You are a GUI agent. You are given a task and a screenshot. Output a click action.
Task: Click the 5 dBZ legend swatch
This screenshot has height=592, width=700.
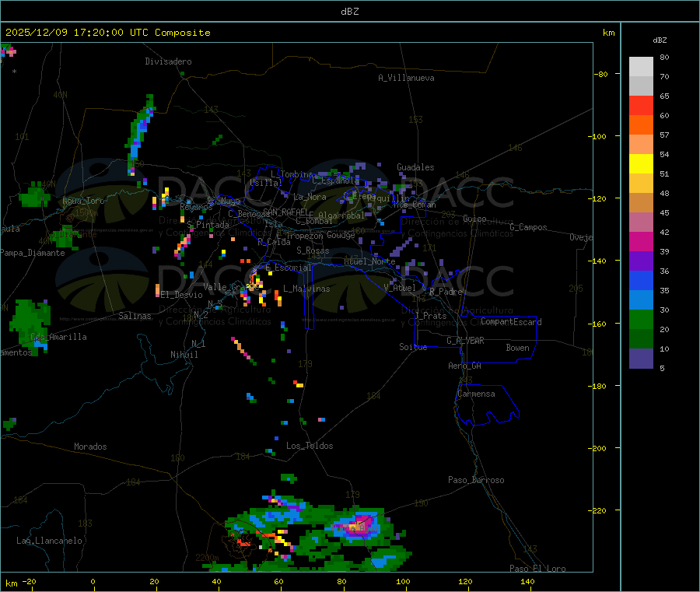641,359
